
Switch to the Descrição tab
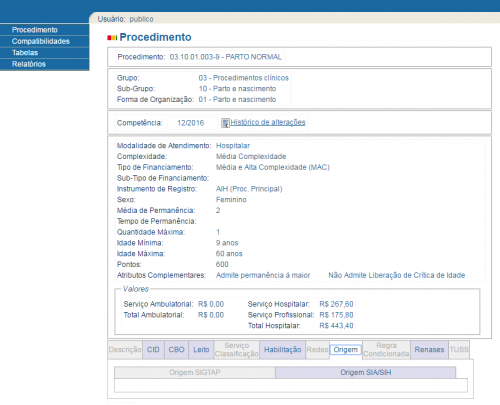click(x=125, y=350)
